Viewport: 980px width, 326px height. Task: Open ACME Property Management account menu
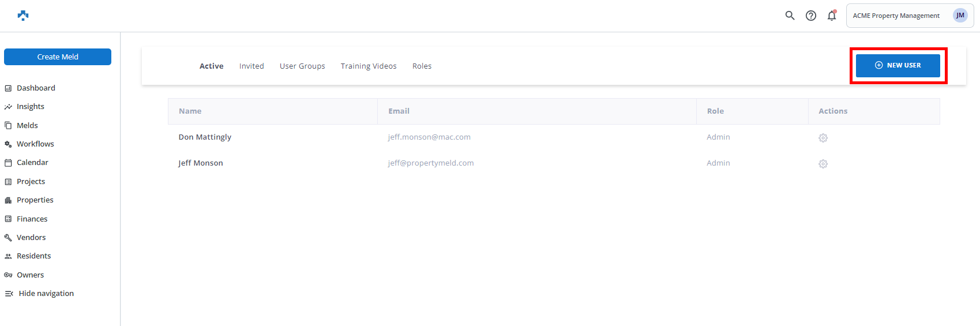click(x=896, y=16)
